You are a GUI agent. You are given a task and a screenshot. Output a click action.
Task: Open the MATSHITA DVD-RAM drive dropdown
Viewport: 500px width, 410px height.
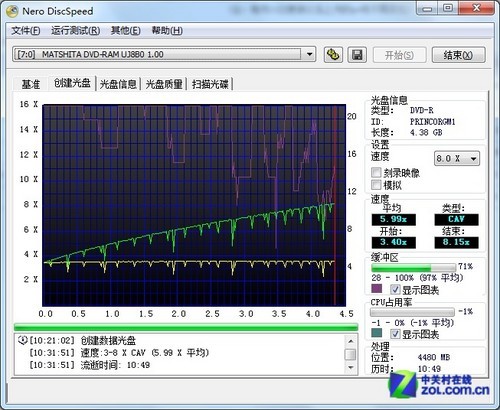pos(164,54)
